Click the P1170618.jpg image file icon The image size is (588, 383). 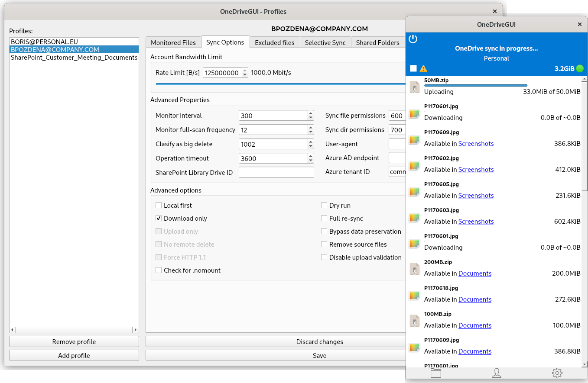pos(415,295)
